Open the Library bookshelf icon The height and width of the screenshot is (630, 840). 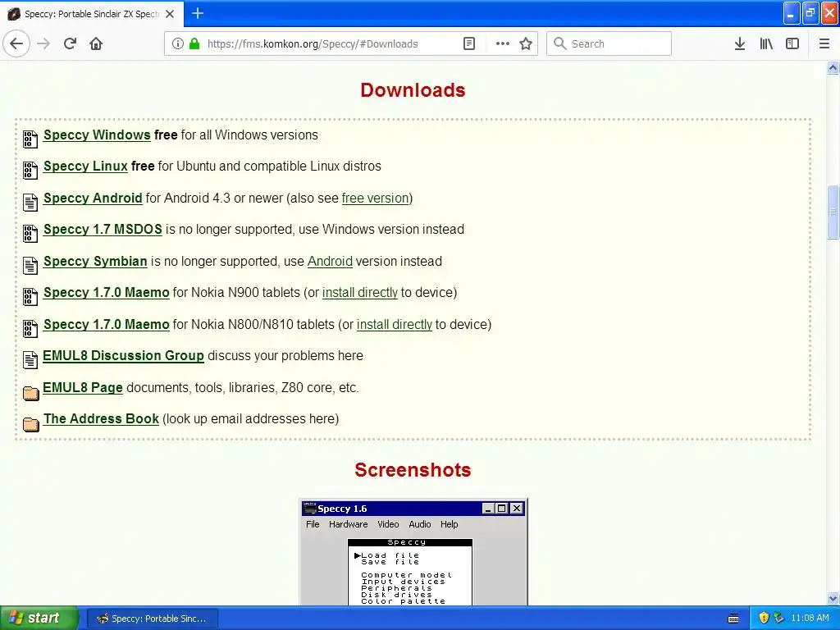point(766,43)
